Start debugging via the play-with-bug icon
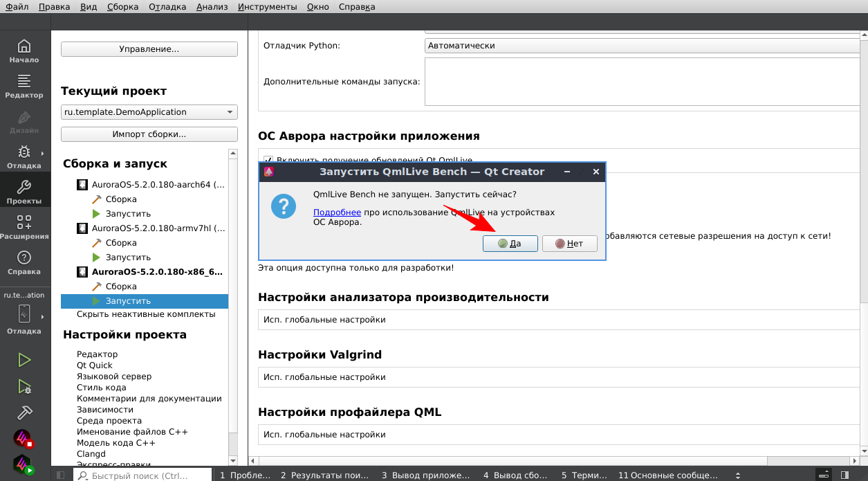This screenshot has height=481, width=868. point(25,386)
